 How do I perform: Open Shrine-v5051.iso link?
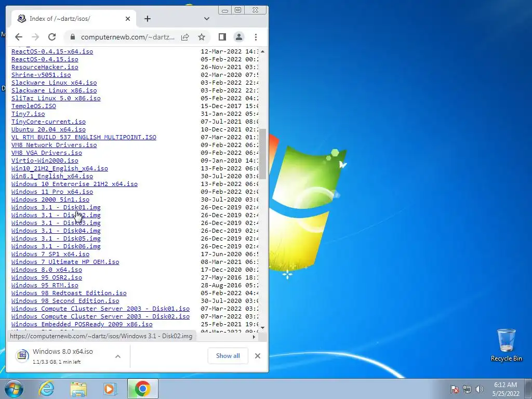click(x=41, y=75)
